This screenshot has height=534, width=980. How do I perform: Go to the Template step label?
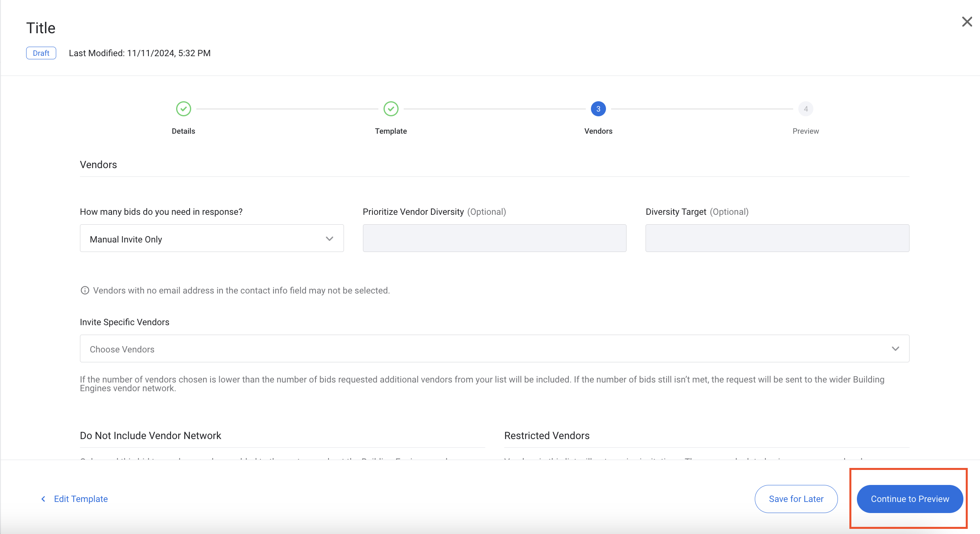coord(391,131)
